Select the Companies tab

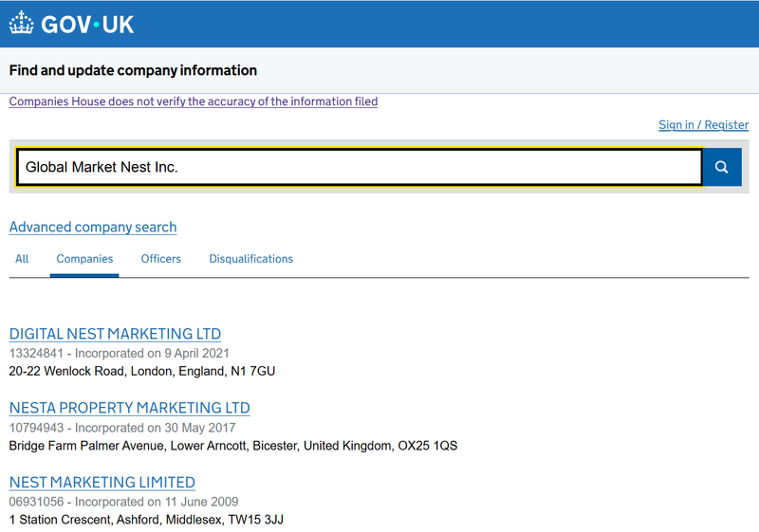(x=84, y=259)
